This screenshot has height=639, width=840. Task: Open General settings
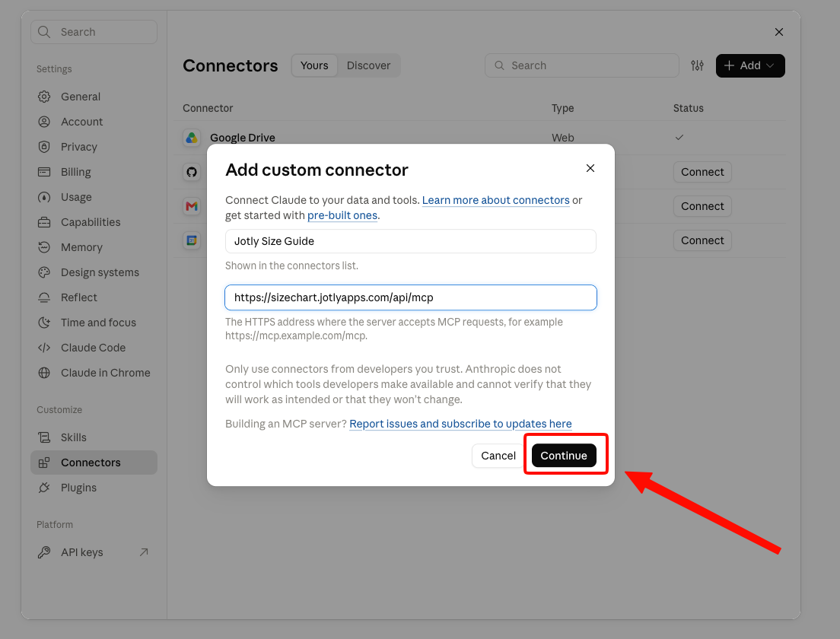pyautogui.click(x=94, y=97)
